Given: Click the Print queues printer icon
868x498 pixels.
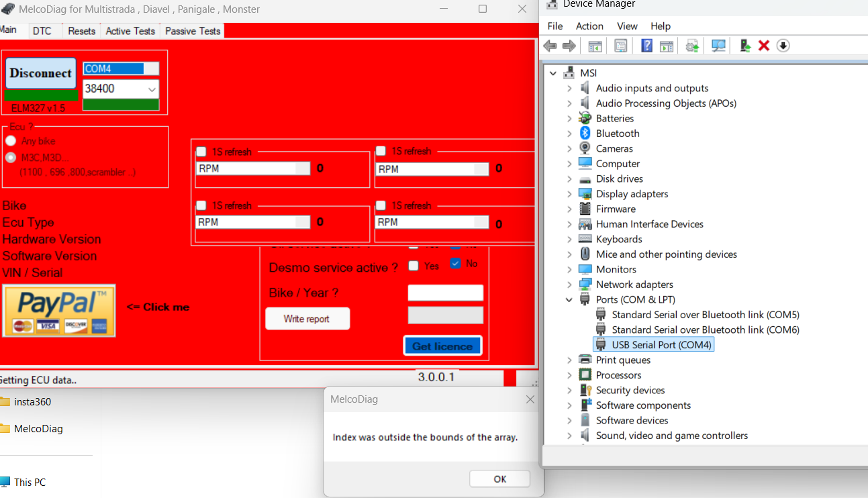Looking at the screenshot, I should (x=585, y=360).
